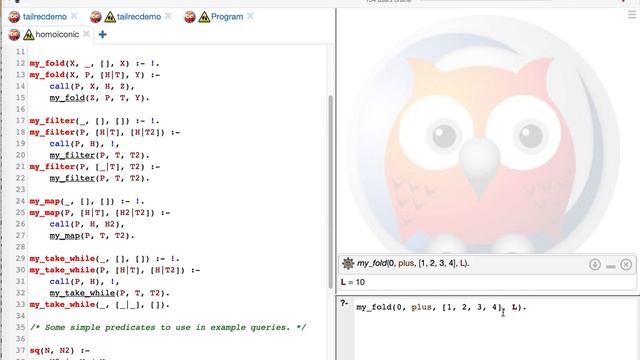Download the query answer with arrow icon
This screenshot has width=640, height=360.
coord(595,265)
